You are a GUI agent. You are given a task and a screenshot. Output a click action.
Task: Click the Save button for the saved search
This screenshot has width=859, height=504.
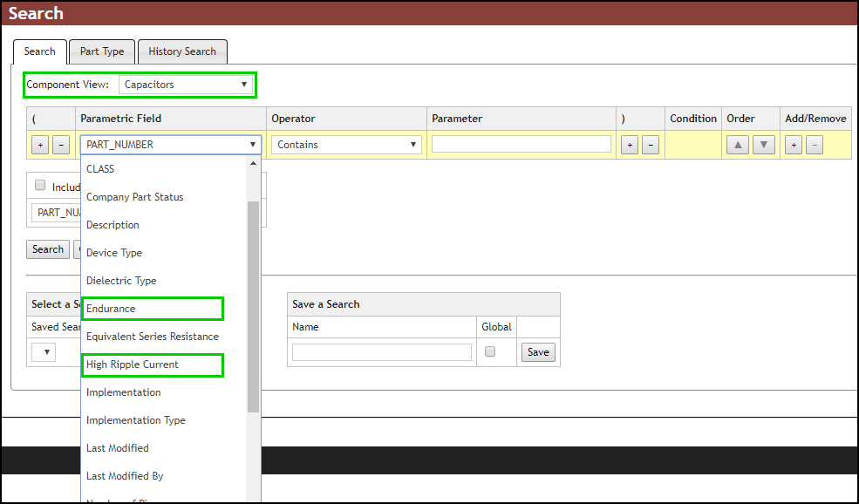coord(538,352)
